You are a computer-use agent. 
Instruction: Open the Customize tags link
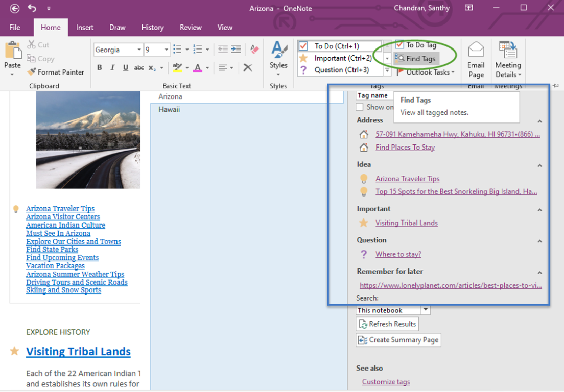386,382
